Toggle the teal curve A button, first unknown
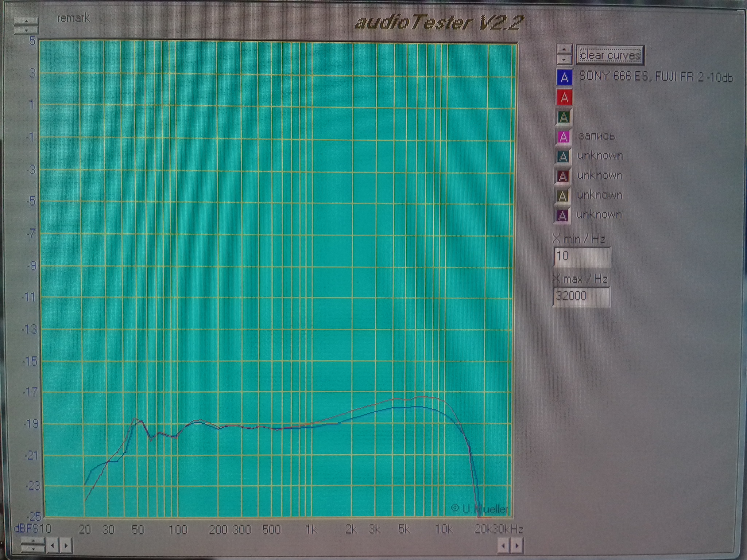The width and height of the screenshot is (747, 560). coord(563,157)
